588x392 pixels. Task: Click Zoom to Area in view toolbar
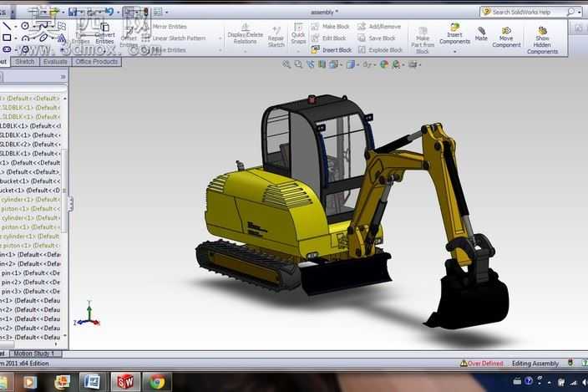point(298,64)
